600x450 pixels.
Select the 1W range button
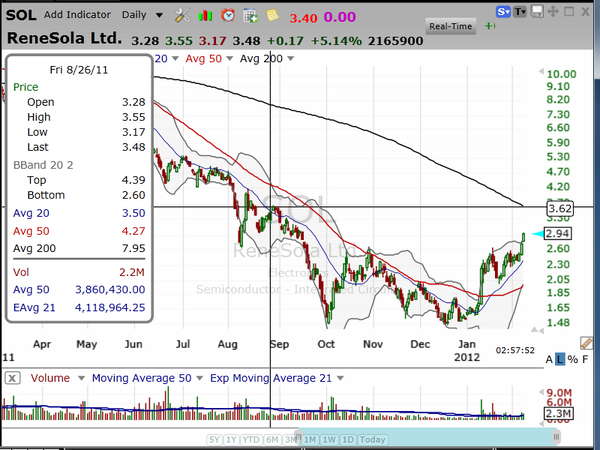click(x=329, y=440)
